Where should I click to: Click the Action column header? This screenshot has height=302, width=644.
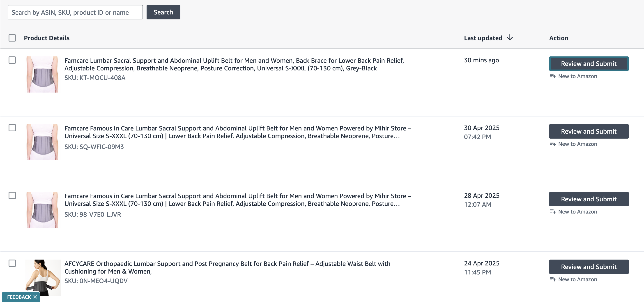tap(559, 38)
